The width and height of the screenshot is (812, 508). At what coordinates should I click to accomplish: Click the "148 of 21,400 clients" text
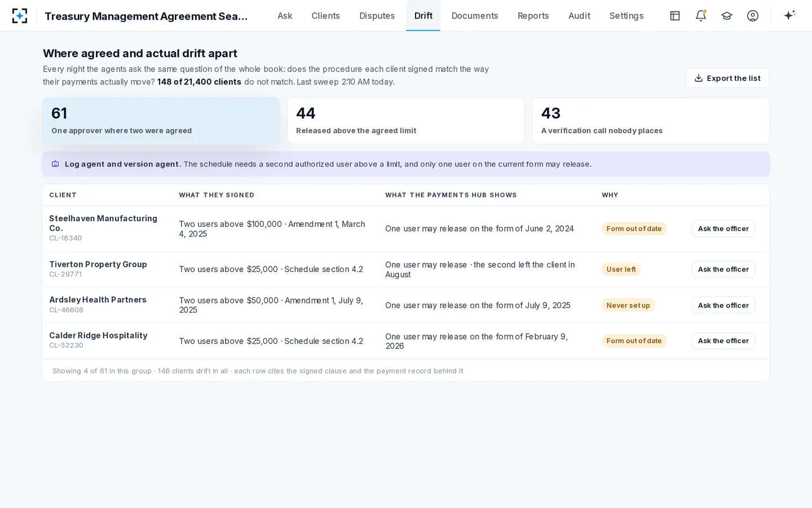pyautogui.click(x=199, y=82)
